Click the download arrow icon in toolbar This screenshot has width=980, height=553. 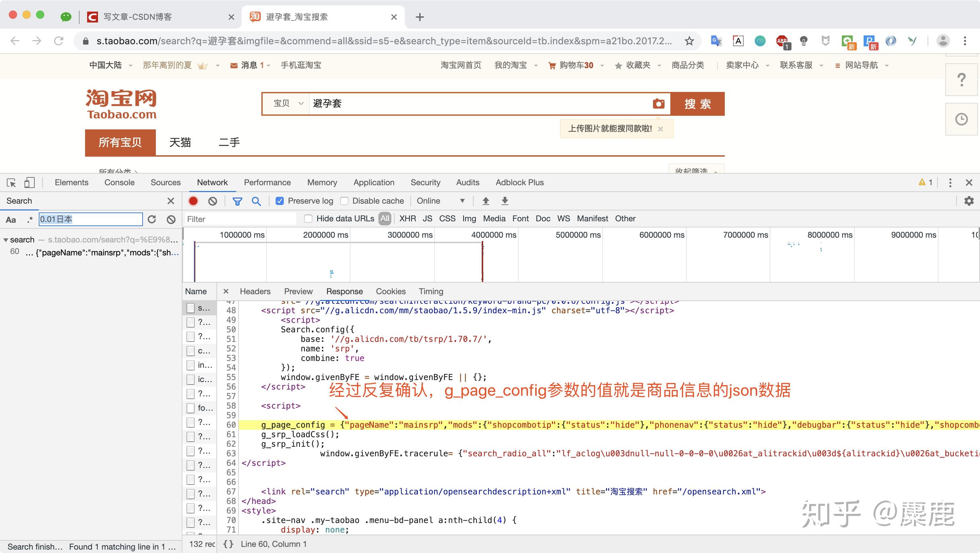click(504, 201)
